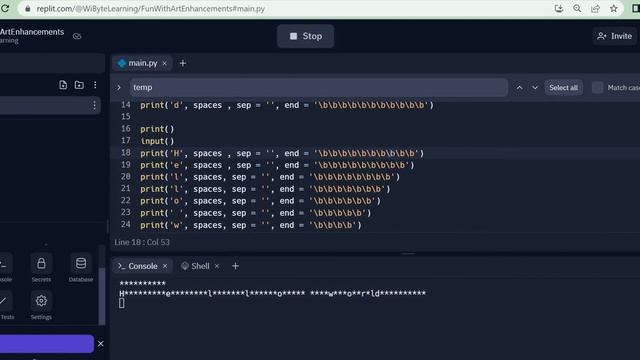Open files panel three-dot menu
Viewport: 640px width, 360px height.
point(95,85)
